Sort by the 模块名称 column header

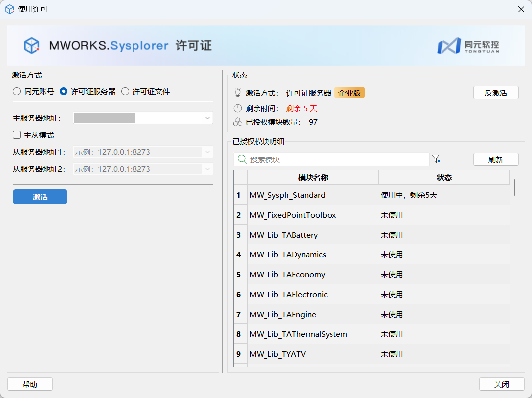coord(313,178)
